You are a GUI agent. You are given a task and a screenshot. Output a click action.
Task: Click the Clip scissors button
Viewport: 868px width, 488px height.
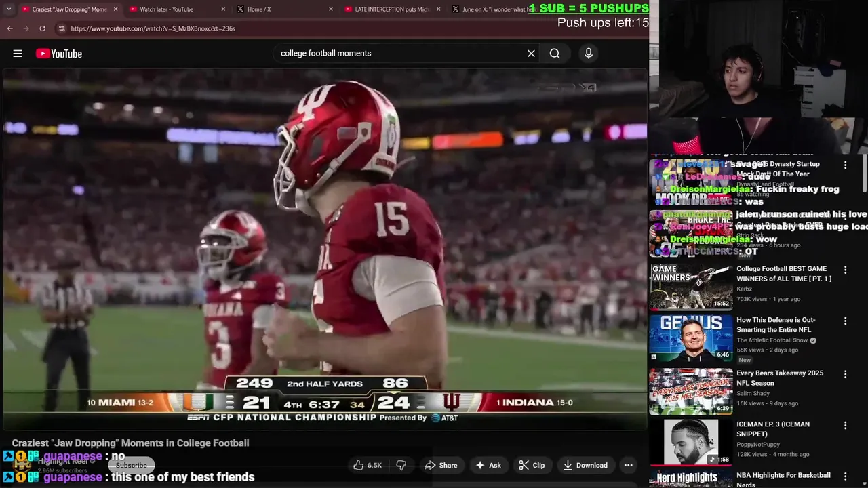pyautogui.click(x=532, y=465)
